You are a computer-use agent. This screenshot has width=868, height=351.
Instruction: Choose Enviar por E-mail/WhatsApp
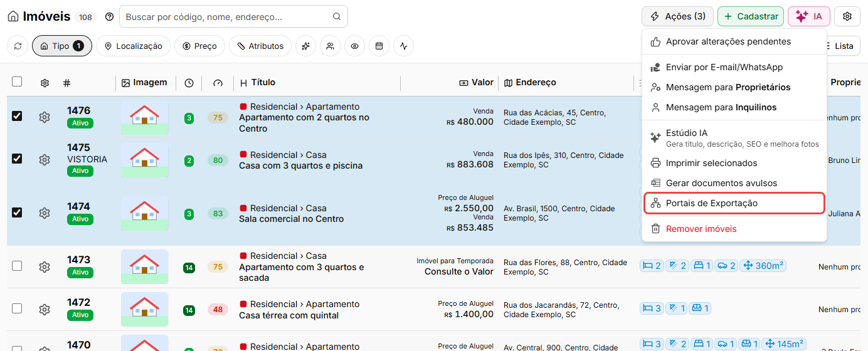pyautogui.click(x=734, y=67)
